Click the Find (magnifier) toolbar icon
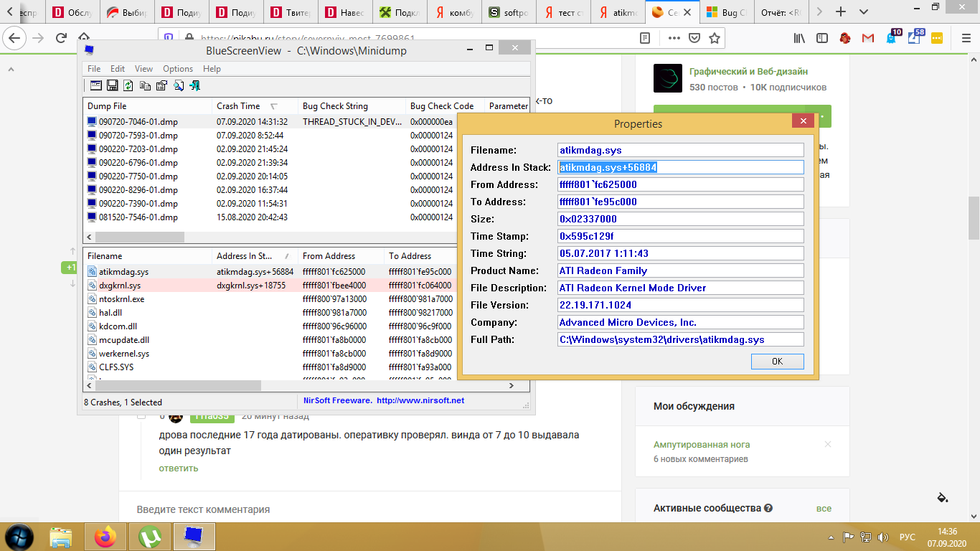980x551 pixels. tap(179, 85)
